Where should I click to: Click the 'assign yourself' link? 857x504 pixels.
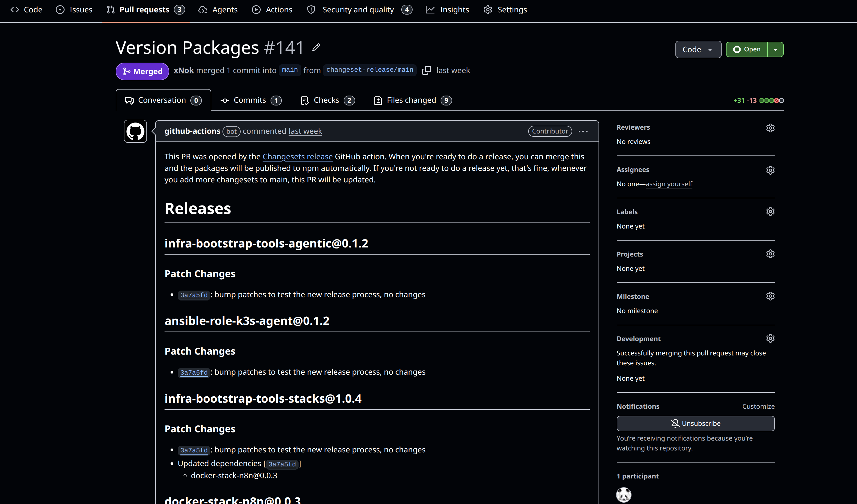[x=669, y=184]
